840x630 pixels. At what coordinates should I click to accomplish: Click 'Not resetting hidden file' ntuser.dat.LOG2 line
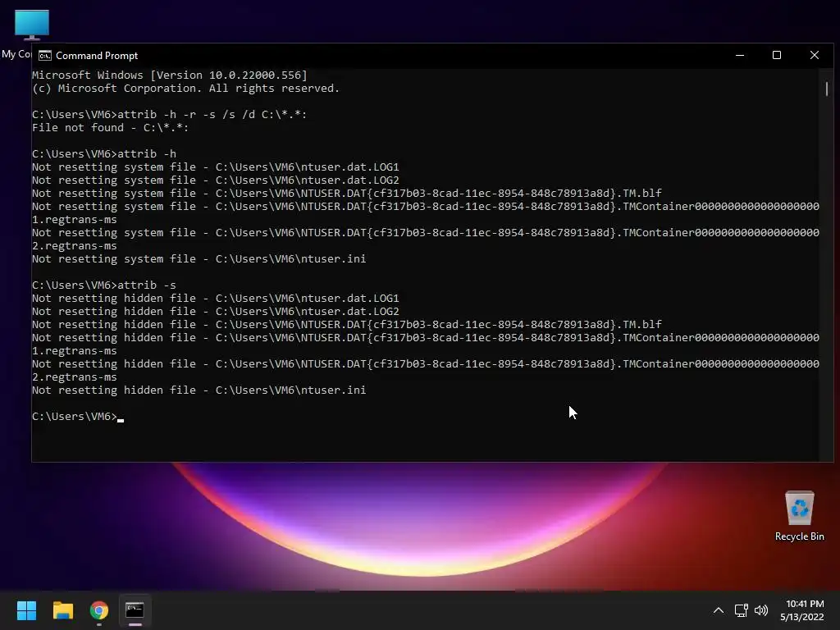(216, 311)
